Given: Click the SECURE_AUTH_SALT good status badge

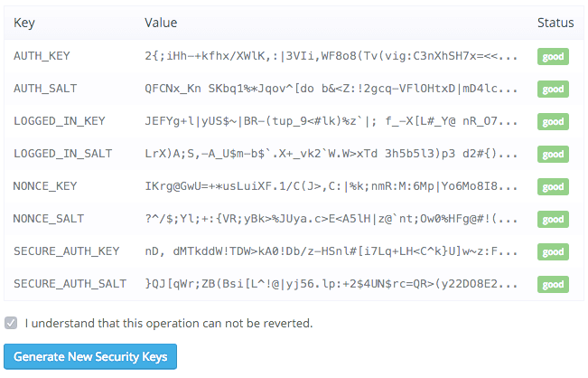Looking at the screenshot, I should click(x=553, y=285).
